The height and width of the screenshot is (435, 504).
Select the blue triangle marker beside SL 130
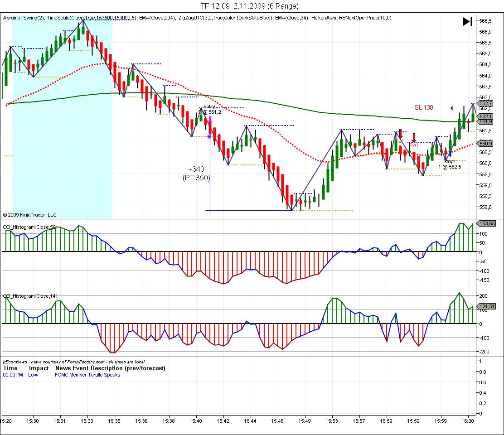click(451, 107)
